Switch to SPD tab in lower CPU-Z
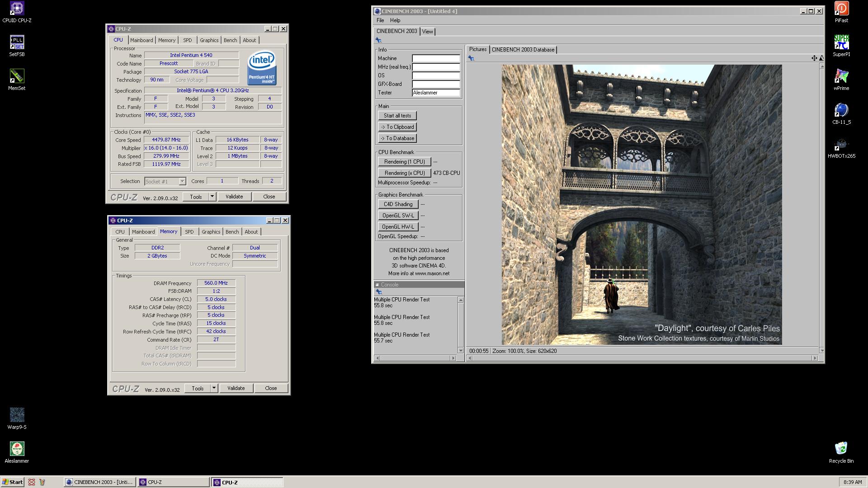This screenshot has height=488, width=868. pos(189,232)
